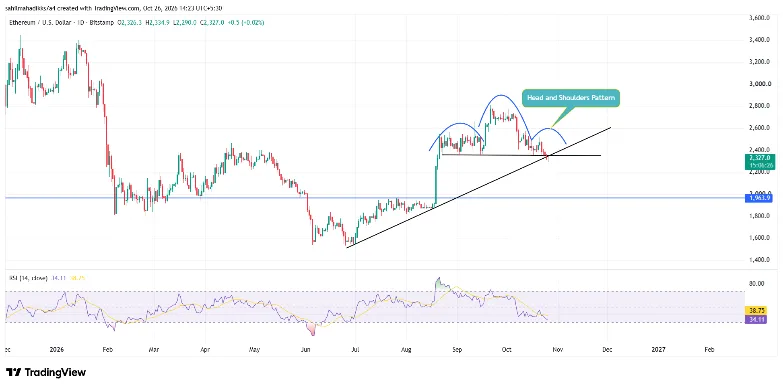Click the TradingView logo at bottom left
The height and width of the screenshot is (388, 783).
(x=45, y=372)
